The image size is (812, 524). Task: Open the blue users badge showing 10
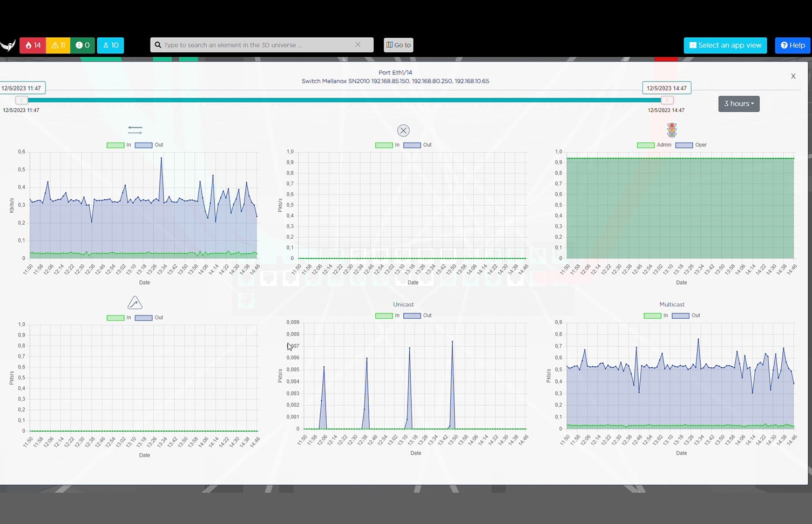coord(111,45)
